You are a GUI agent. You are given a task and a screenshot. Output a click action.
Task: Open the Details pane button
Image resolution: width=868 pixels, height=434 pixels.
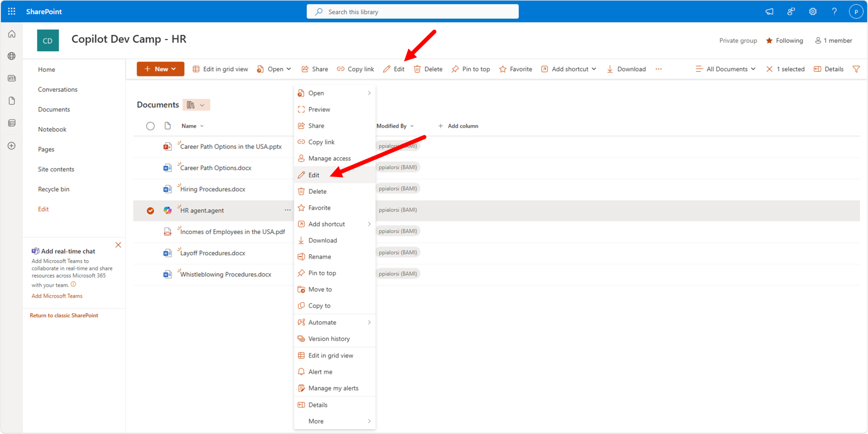click(x=828, y=69)
